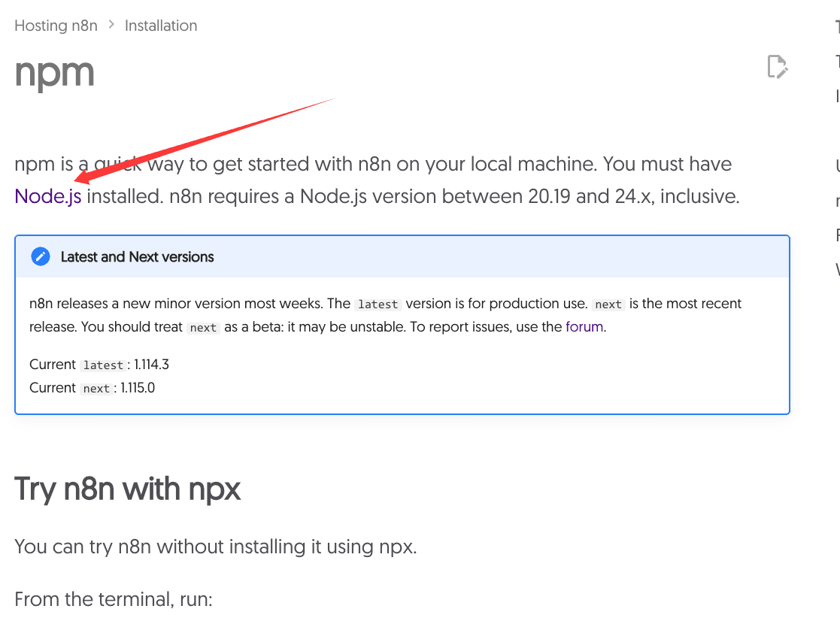This screenshot has width=840, height=627.
Task: Go to the Installation breadcrumb
Action: 161,26
